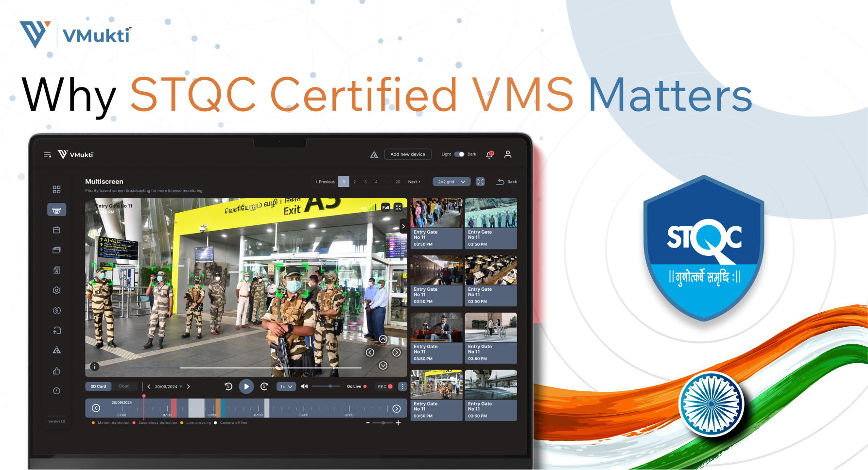Adjust the volume slider
The width and height of the screenshot is (868, 470).
pyautogui.click(x=326, y=386)
